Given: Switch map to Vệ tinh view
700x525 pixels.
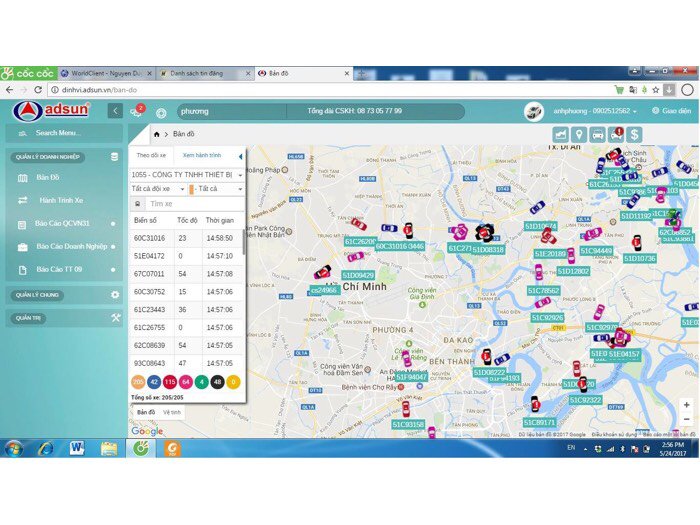Looking at the screenshot, I should tap(172, 412).
